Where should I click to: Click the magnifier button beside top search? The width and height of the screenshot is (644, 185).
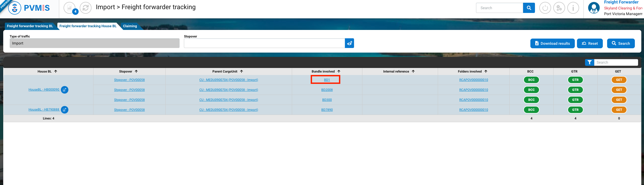(x=529, y=8)
